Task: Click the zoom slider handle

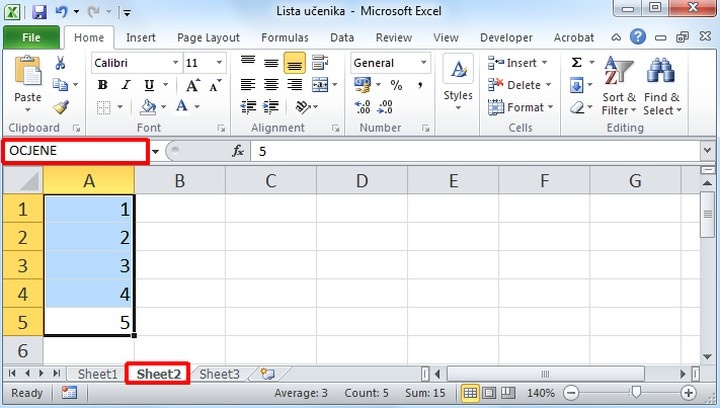Action: pyautogui.click(x=634, y=393)
